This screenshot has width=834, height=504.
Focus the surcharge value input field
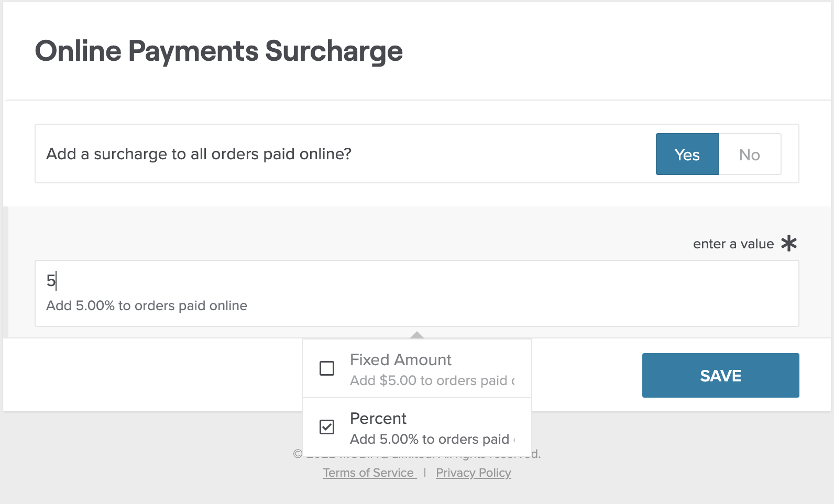coord(416,281)
